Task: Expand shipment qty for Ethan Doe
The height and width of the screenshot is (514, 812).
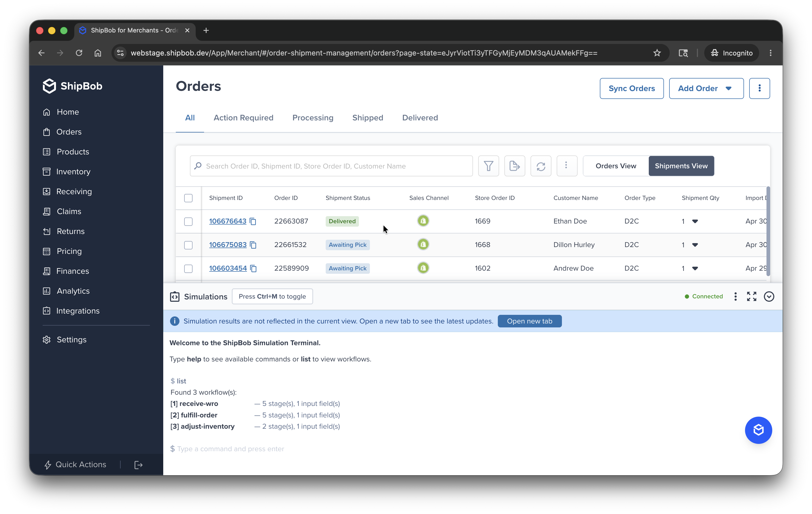Action: (x=695, y=221)
